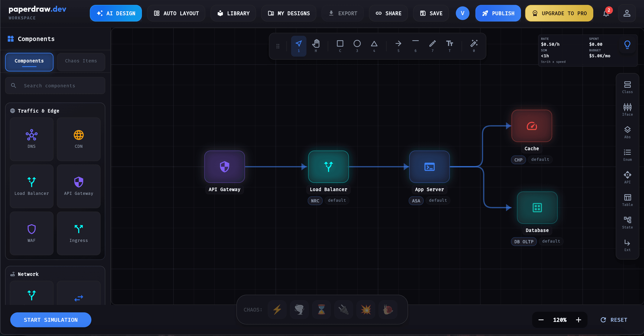Open the default selector beneath Load Balancer
This screenshot has width=644, height=336.
tap(337, 200)
